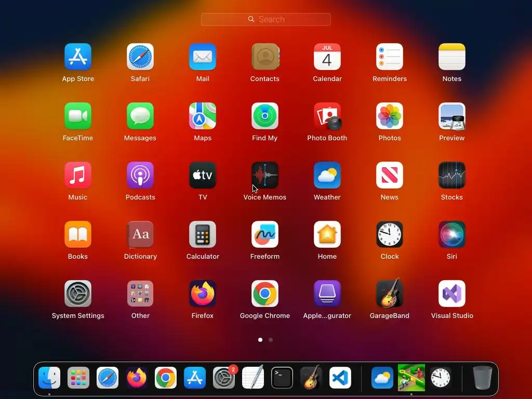This screenshot has width=532, height=399.
Task: Open the Weather app in Launchpad
Action: (x=327, y=175)
